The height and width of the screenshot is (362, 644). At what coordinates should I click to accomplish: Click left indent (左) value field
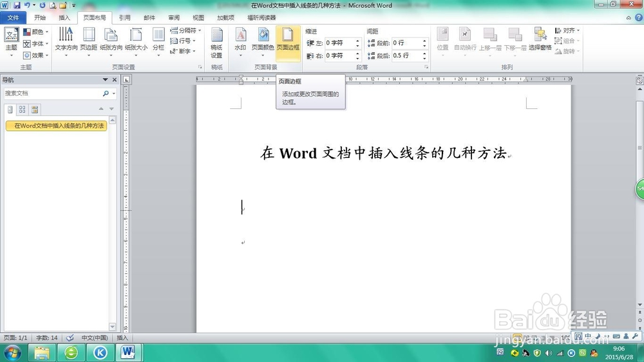pyautogui.click(x=339, y=43)
